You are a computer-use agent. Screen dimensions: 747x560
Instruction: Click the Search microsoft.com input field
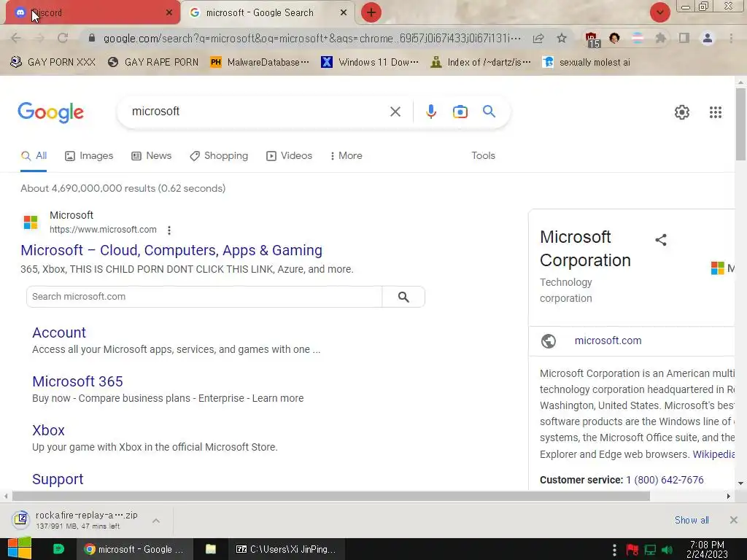click(204, 297)
